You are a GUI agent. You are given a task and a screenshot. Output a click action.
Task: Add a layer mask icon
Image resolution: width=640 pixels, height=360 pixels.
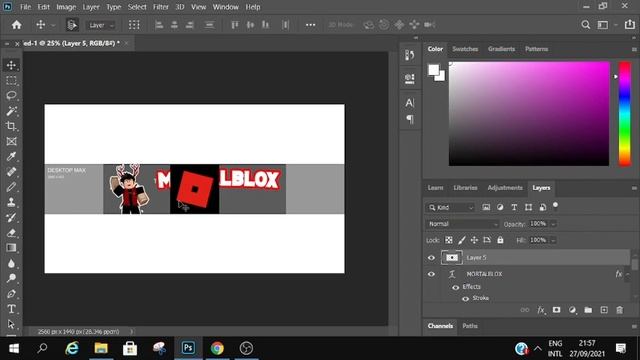(556, 310)
